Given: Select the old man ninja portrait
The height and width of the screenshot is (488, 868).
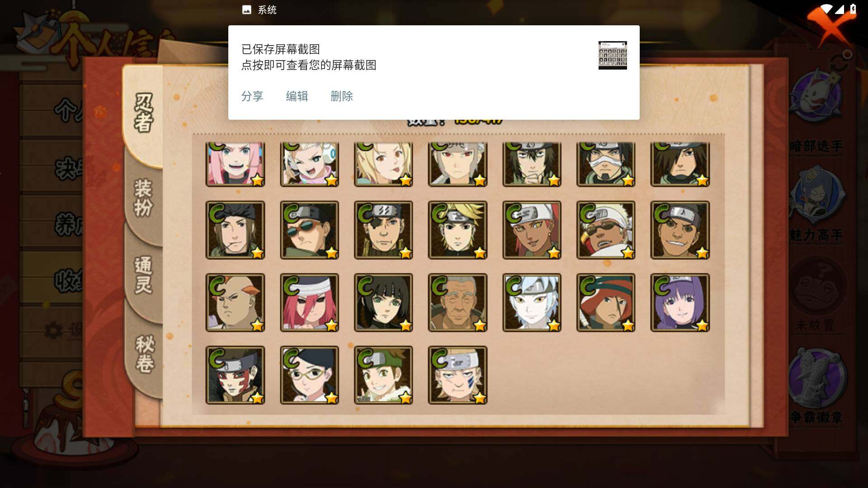Looking at the screenshot, I should (x=458, y=302).
